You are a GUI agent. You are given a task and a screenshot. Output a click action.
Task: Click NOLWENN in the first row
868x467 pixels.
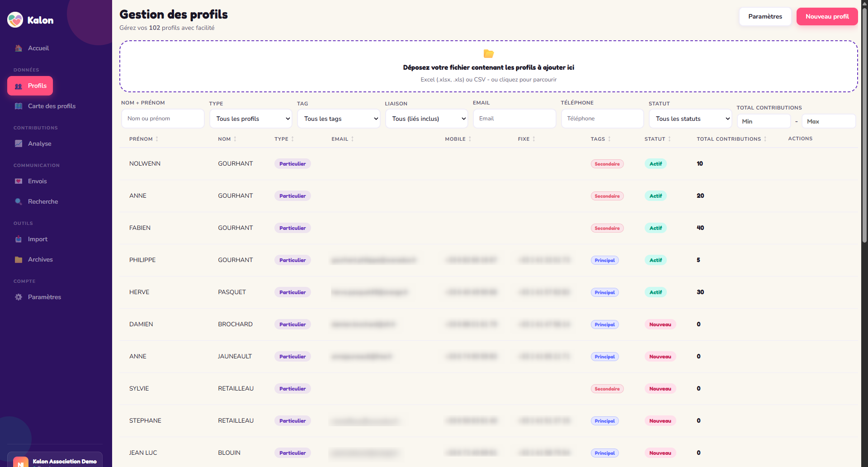pos(145,163)
